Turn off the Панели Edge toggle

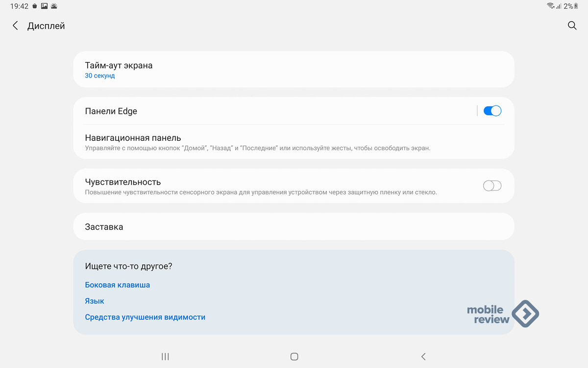[492, 111]
